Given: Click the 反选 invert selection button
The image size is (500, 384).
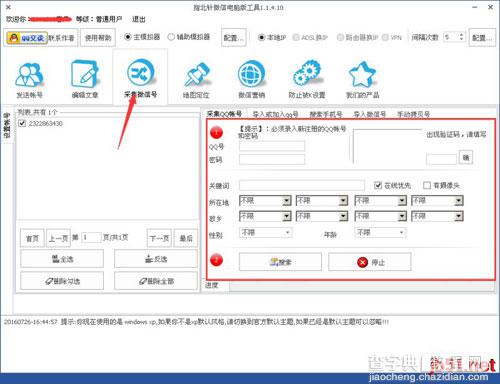Looking at the screenshot, I should (x=156, y=259).
